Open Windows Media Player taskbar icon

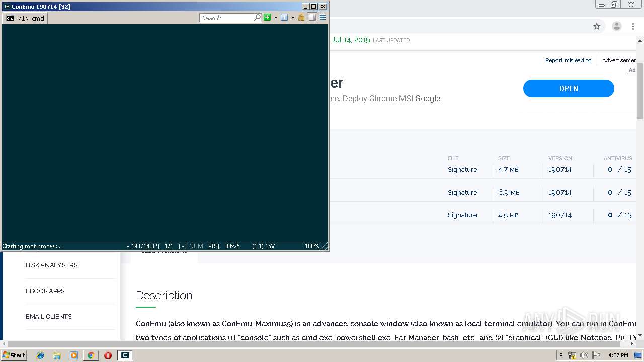click(x=74, y=355)
